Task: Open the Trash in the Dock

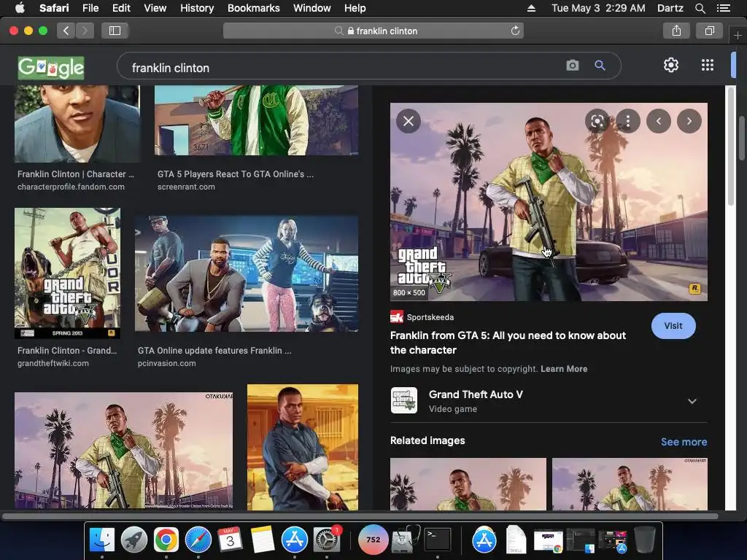Action: click(645, 540)
